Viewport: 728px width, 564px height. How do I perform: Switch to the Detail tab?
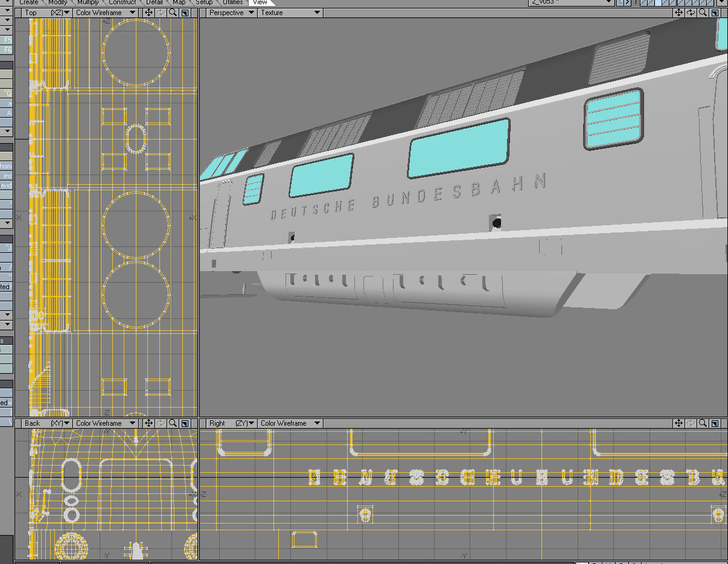pos(155,2)
